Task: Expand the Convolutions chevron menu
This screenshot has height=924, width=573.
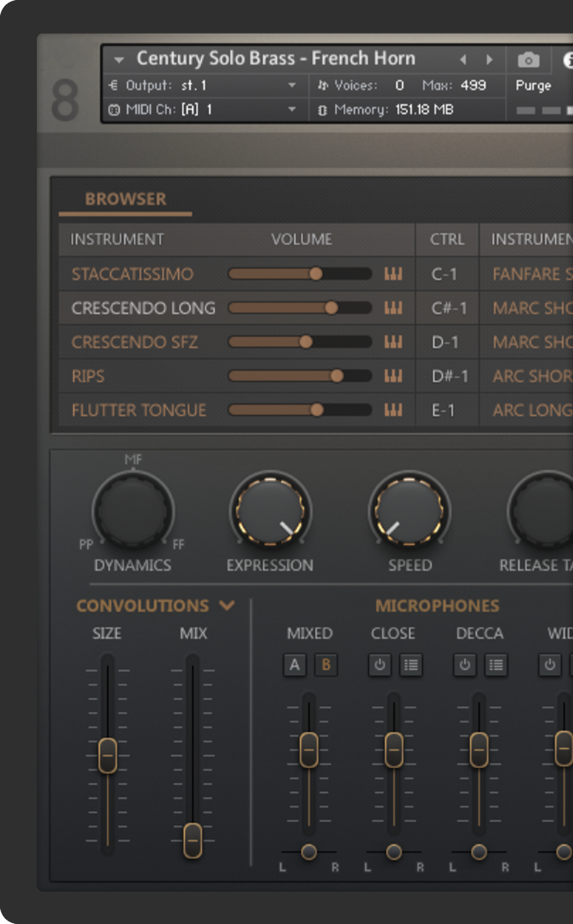Action: point(227,605)
